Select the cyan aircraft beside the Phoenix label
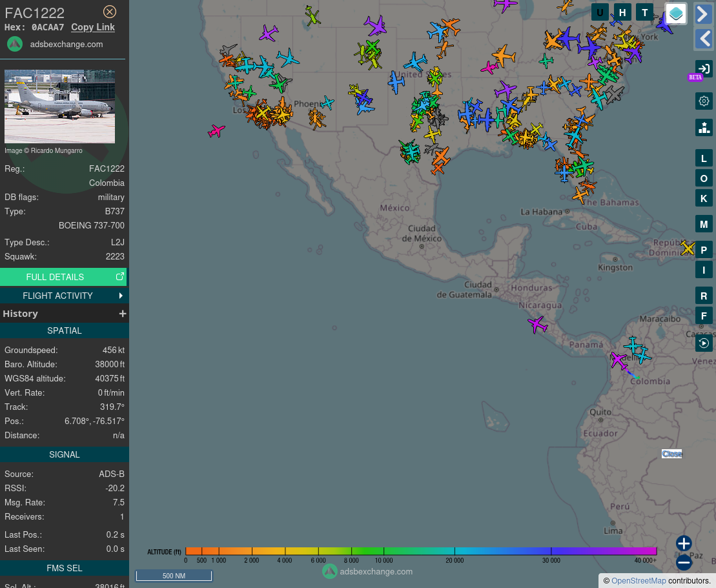716x588 pixels. click(327, 103)
